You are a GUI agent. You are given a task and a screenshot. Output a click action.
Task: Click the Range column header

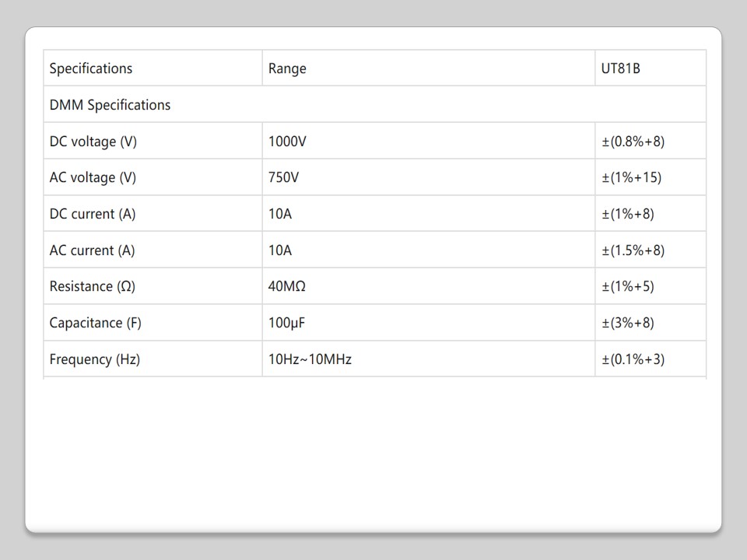(287, 68)
